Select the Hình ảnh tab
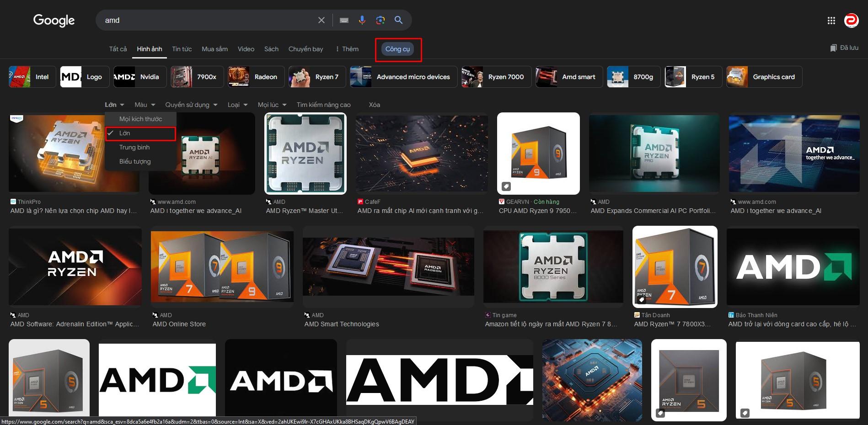The width and height of the screenshot is (868, 425). click(150, 49)
